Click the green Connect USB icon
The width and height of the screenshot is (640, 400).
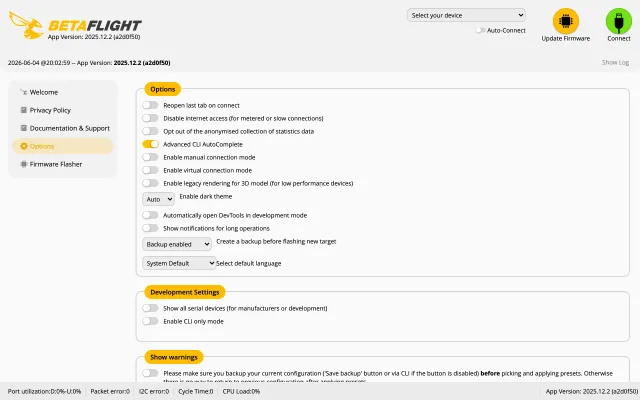[x=618, y=21]
